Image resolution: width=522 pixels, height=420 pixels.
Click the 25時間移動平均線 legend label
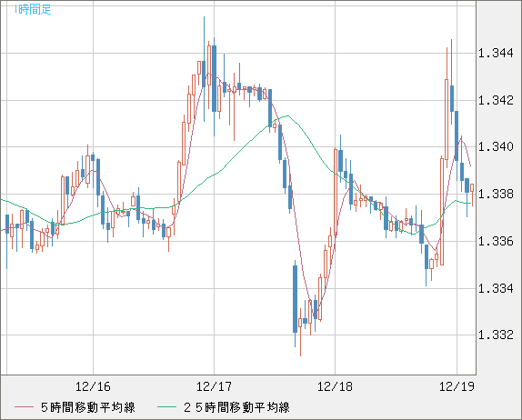[236, 407]
